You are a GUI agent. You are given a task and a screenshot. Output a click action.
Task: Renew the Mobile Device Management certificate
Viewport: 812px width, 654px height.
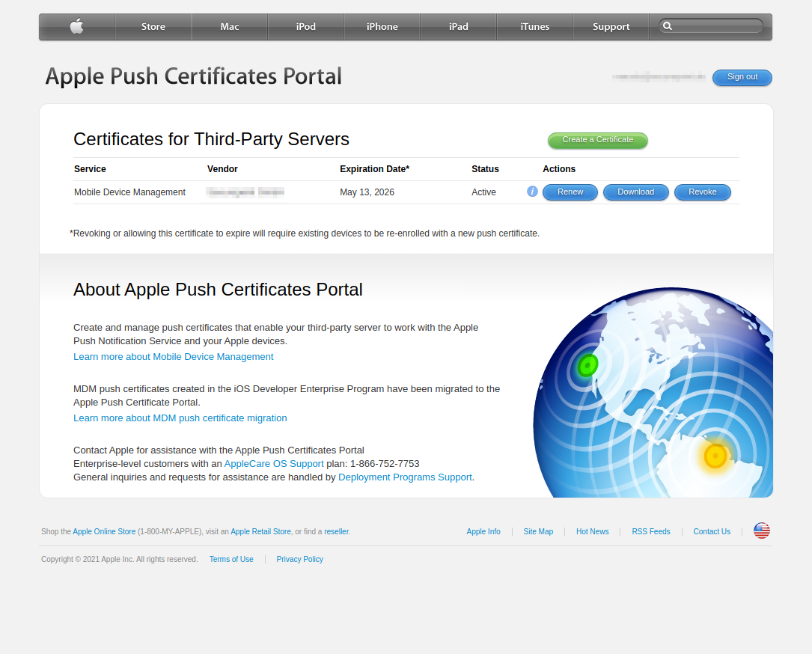[x=570, y=192]
